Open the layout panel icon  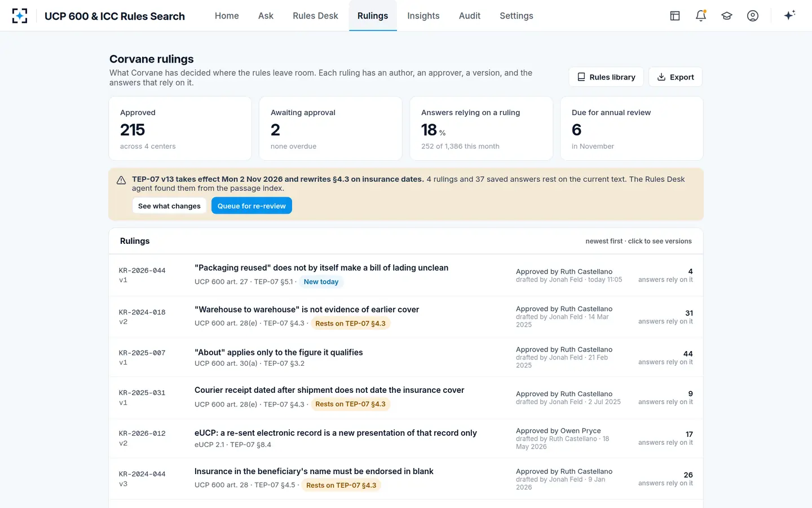(x=675, y=16)
